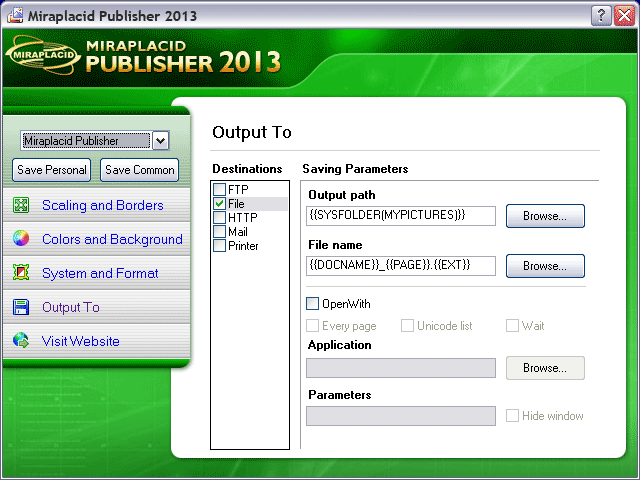640x480 pixels.
Task: Switch to the Output To section
Action: pyautogui.click(x=71, y=307)
